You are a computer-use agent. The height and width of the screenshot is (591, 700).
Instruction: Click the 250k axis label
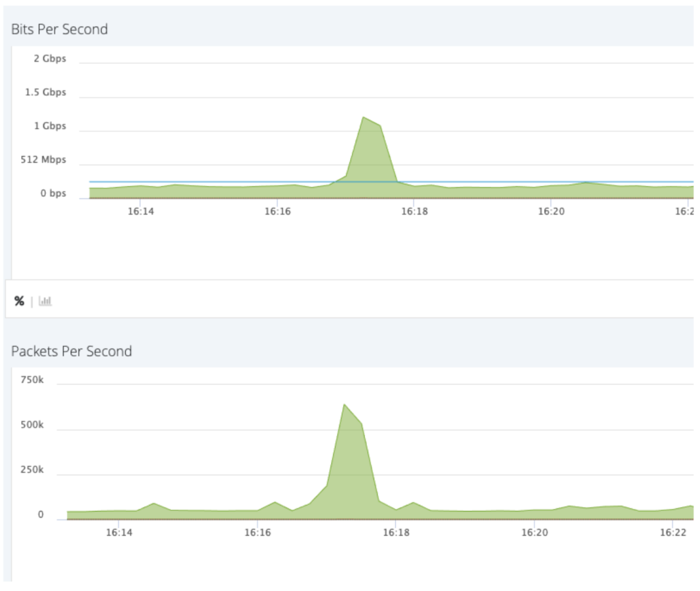[31, 469]
